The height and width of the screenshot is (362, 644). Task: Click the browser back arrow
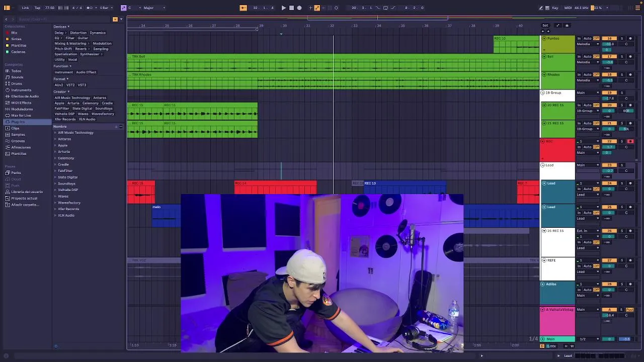(6, 19)
